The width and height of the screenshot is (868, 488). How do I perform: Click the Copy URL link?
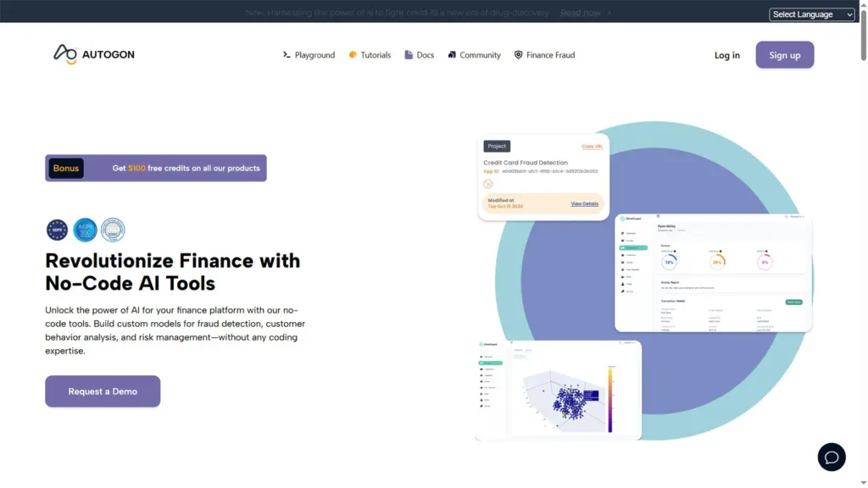pos(592,146)
